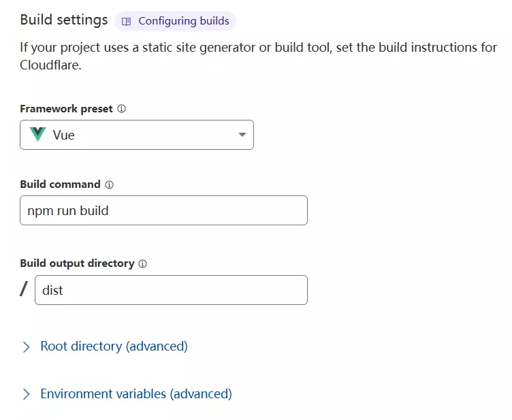Click the slash prefix before the dist field
Viewport: 512px width, 420px height.
[25, 289]
